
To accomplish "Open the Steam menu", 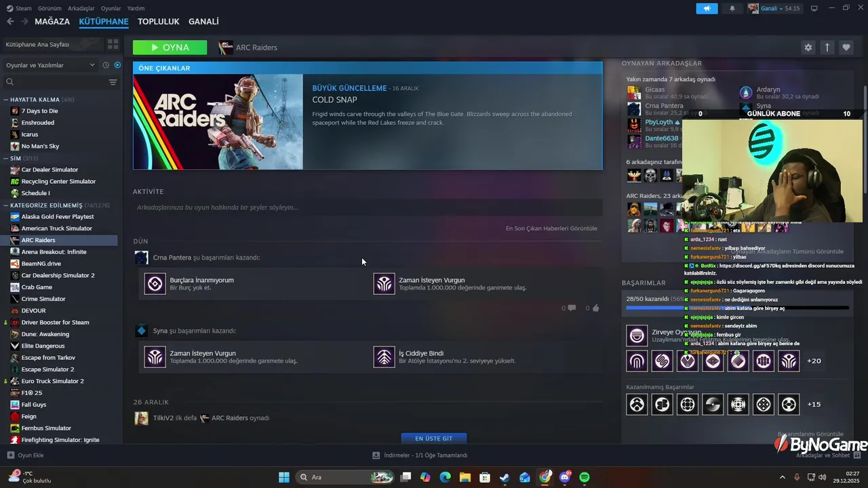I will click(x=18, y=8).
